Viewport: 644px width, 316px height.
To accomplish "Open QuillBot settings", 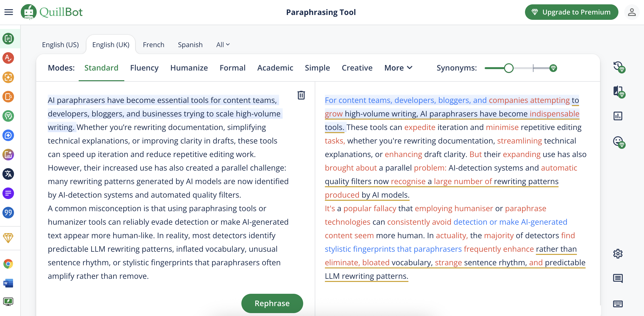I will coord(617,254).
